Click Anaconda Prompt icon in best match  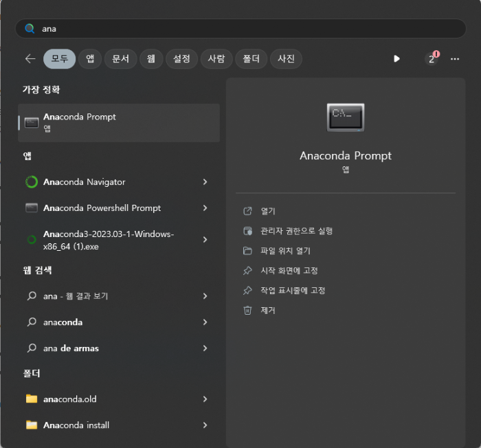coord(32,123)
